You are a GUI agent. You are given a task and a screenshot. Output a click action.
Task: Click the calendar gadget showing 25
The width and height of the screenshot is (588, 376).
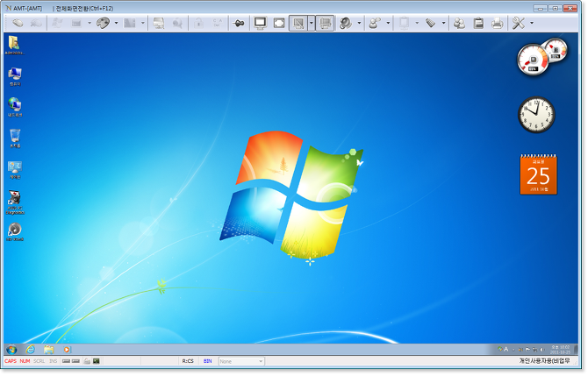(538, 174)
